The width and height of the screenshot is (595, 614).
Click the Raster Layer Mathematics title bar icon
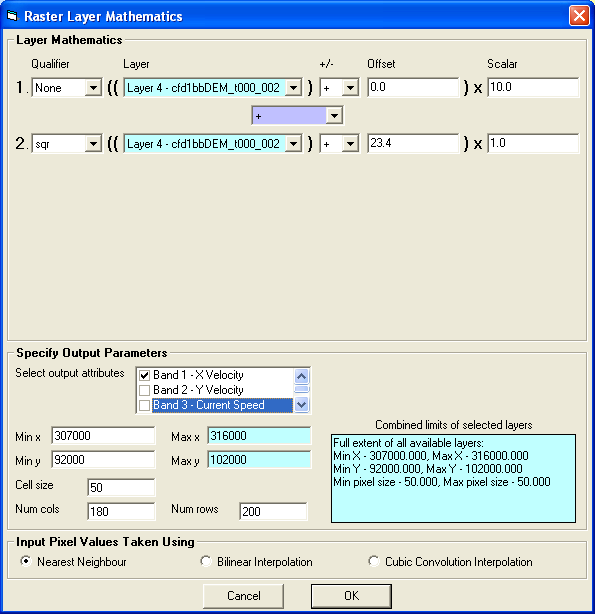pyautogui.click(x=13, y=16)
